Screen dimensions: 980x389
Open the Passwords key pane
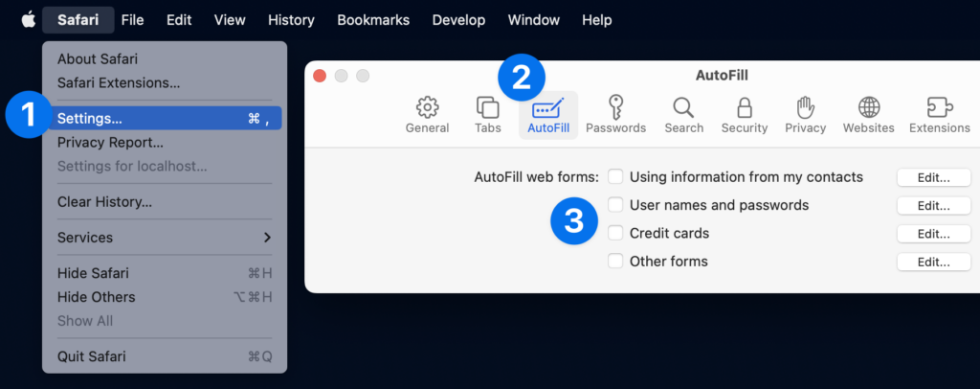(x=615, y=115)
